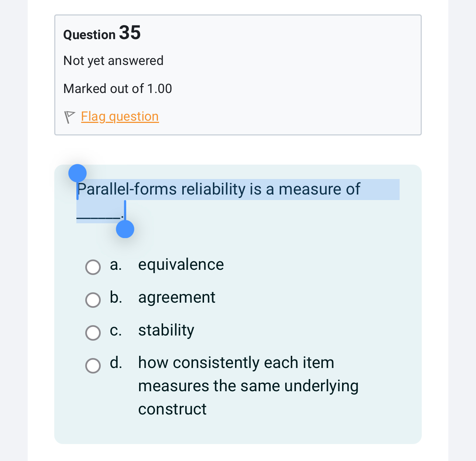Select radio button for option d
Screen dimensions: 476x461
[93, 366]
